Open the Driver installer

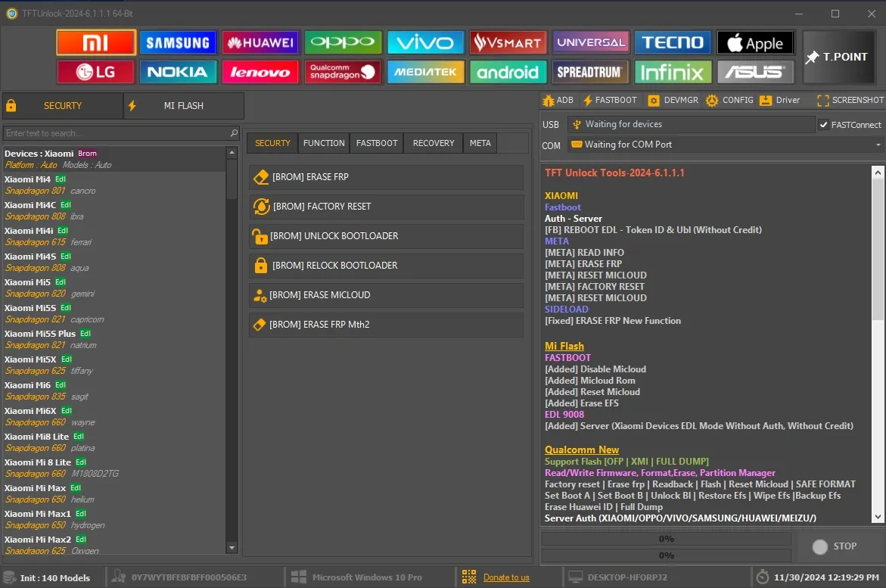point(780,100)
